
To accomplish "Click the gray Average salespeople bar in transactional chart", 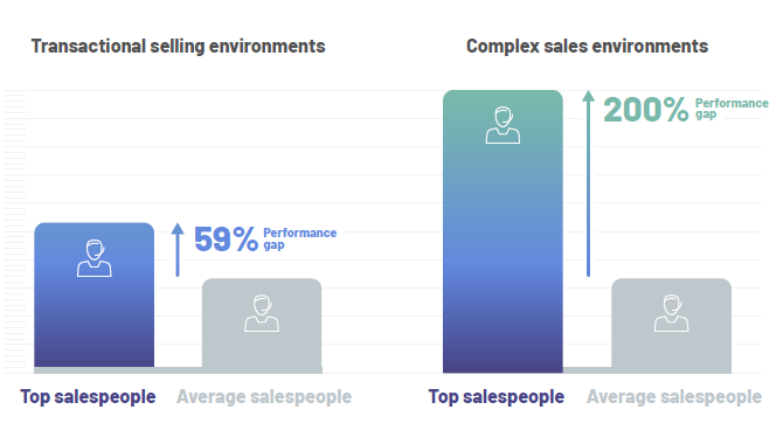I will pyautogui.click(x=262, y=325).
